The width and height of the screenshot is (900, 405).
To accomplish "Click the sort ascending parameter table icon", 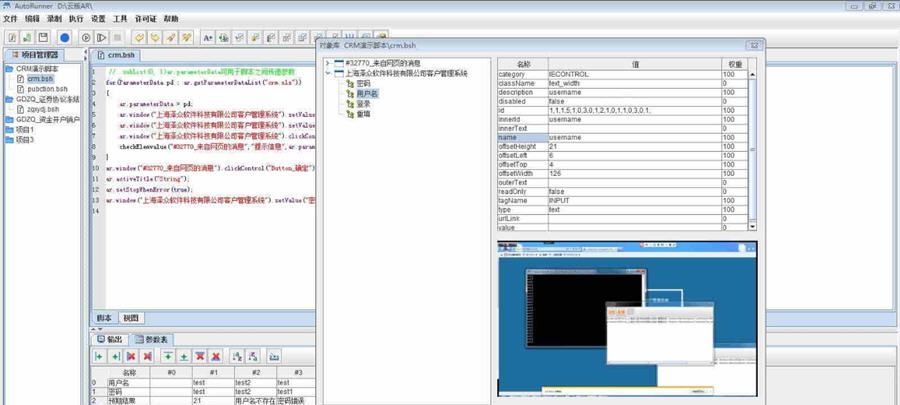I will (x=236, y=356).
